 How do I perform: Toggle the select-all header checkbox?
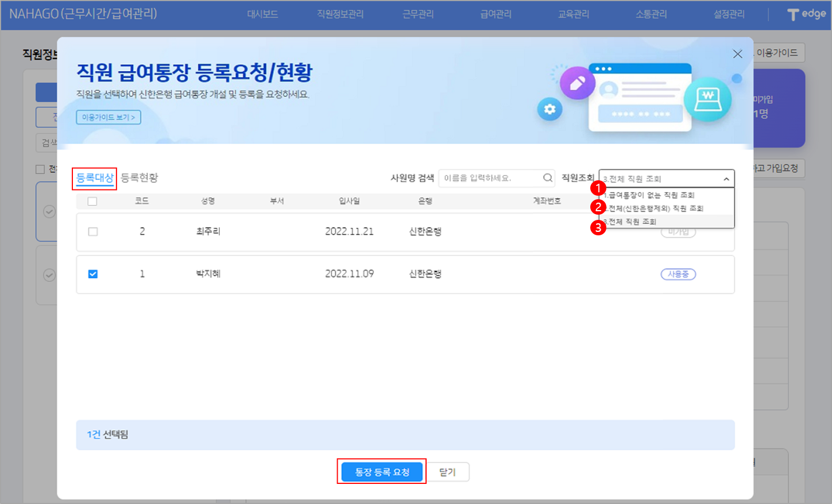coord(92,201)
